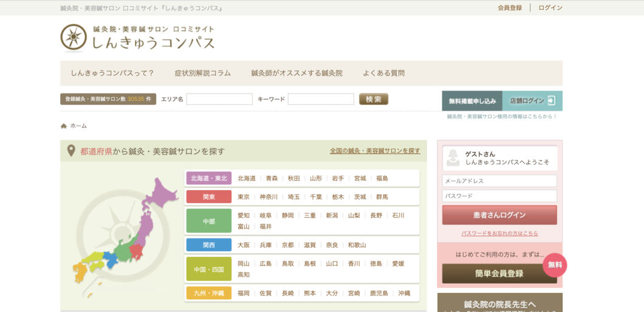
Task: Click the 簡単会員登録 button
Action: [499, 274]
